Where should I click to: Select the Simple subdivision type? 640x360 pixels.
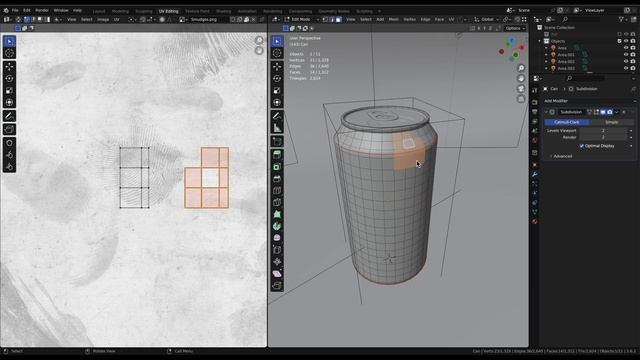point(611,122)
